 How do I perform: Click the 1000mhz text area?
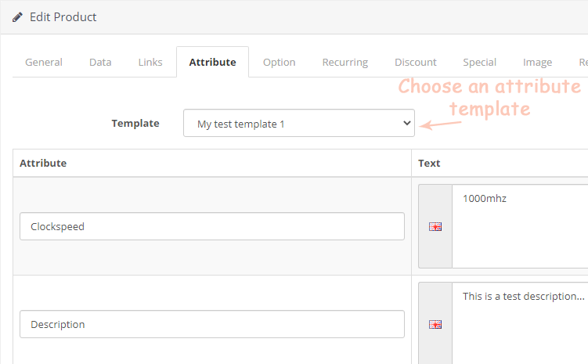520,226
